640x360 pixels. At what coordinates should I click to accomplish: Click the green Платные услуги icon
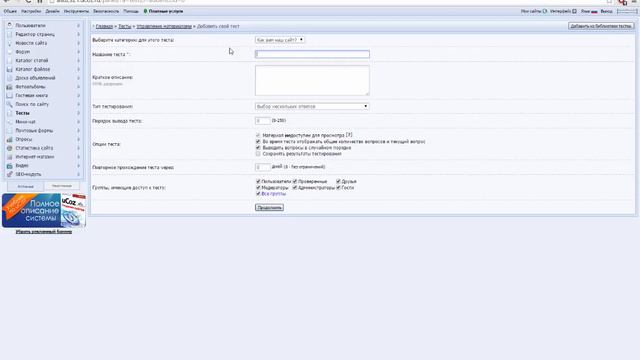tap(145, 11)
